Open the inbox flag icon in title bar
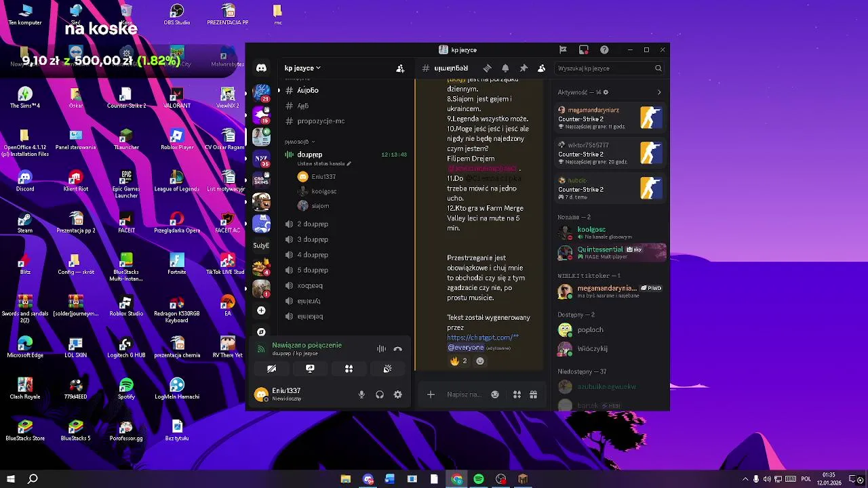The image size is (868, 488). (x=563, y=49)
